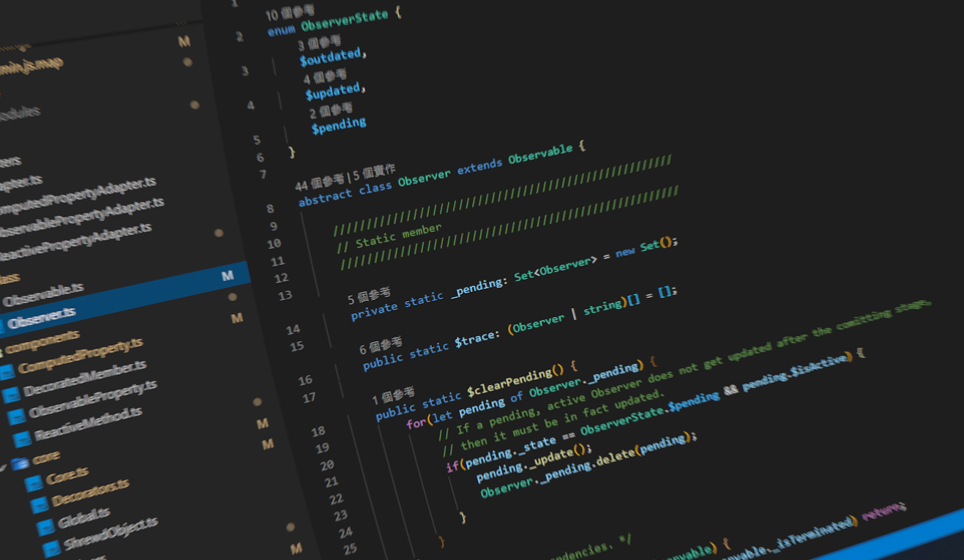Open DecoratedMember.ts in the explorer
The width and height of the screenshot is (964, 560).
(x=85, y=379)
